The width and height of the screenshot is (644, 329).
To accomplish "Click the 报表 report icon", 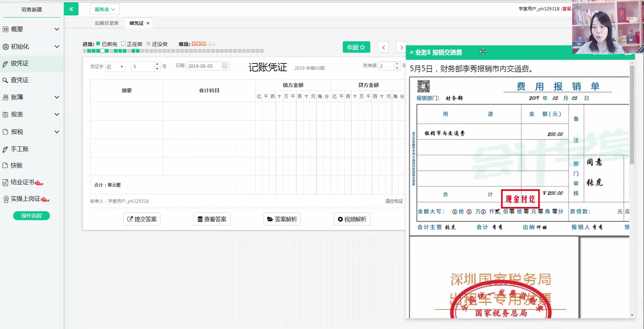I will [x=5, y=114].
